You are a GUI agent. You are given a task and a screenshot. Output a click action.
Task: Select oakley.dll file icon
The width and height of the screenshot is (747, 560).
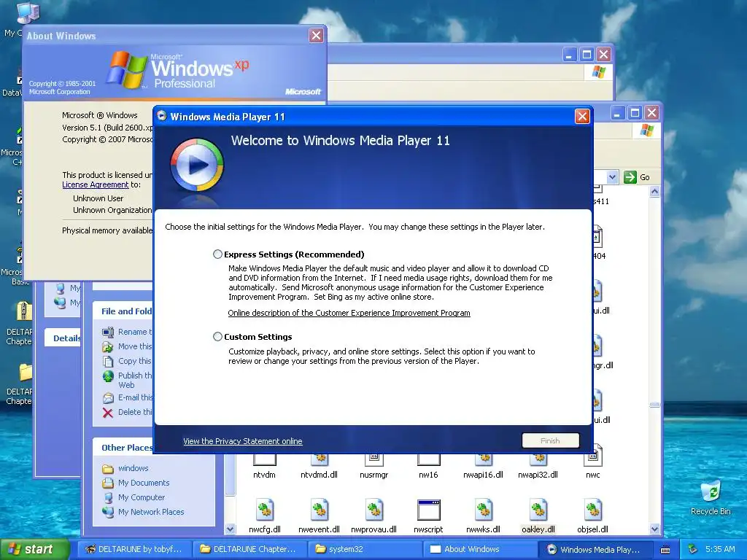pos(538,510)
